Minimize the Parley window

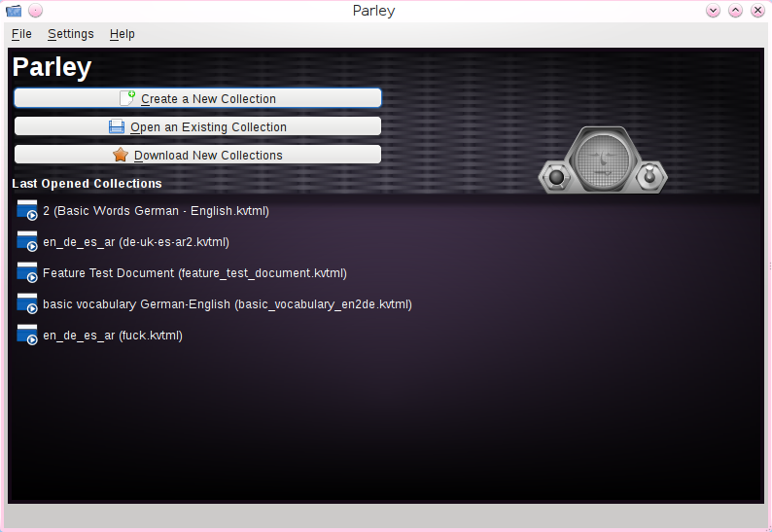tap(713, 11)
